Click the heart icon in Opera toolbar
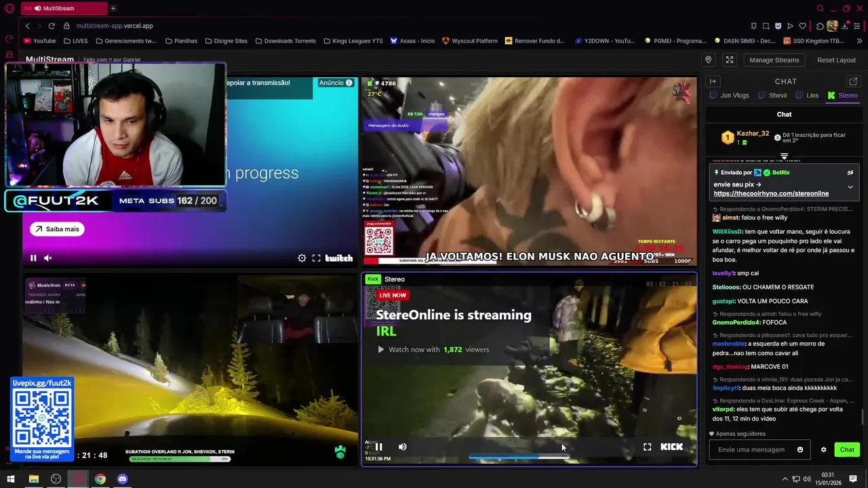The image size is (868, 488). click(802, 26)
